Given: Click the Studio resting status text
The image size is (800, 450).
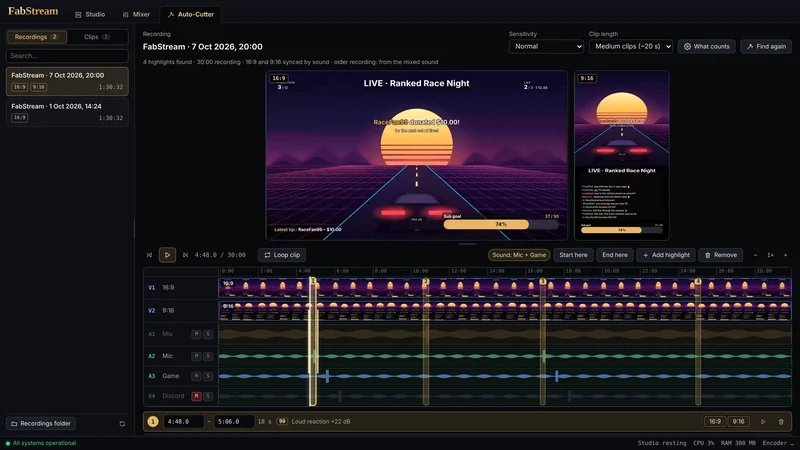Looking at the screenshot, I should tap(662, 443).
